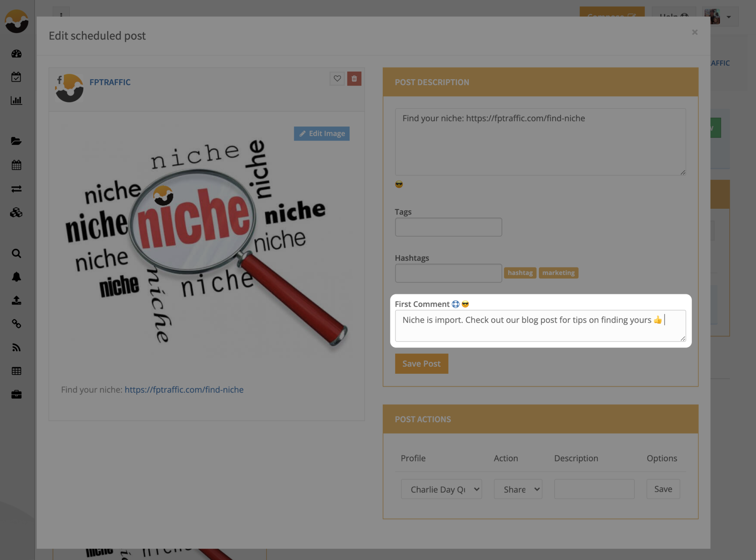The width and height of the screenshot is (756, 560).
Task: Delete the post with the trash icon
Action: (354, 79)
